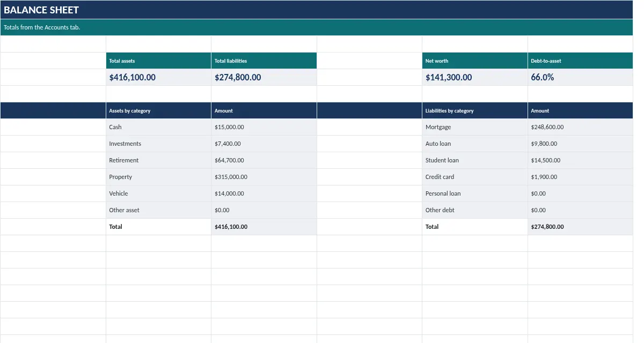Image resolution: width=644 pixels, height=343 pixels.
Task: Select the Cash row label
Action: (158, 127)
